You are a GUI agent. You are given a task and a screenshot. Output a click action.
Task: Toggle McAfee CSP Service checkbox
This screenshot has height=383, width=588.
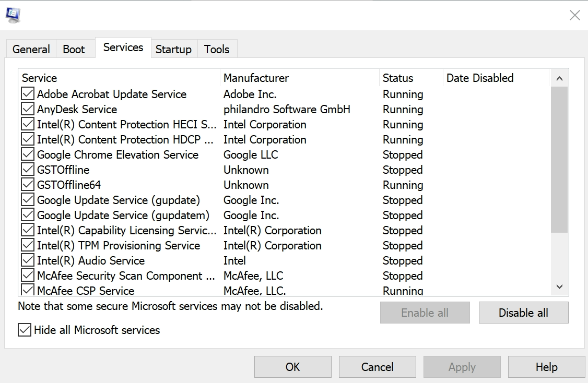(x=27, y=290)
